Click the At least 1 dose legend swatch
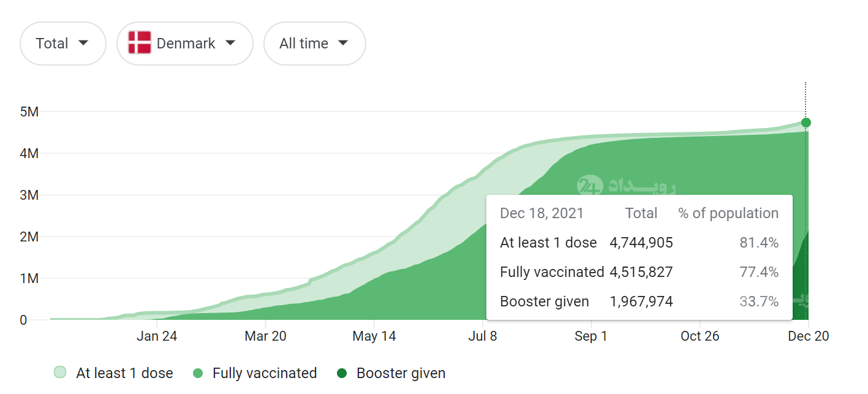The height and width of the screenshot is (394, 868). (60, 373)
